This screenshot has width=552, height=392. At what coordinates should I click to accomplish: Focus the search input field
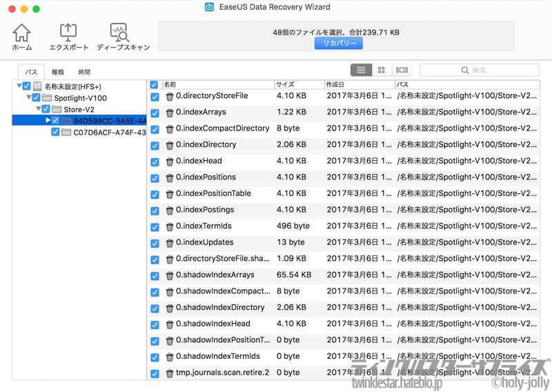(x=480, y=70)
